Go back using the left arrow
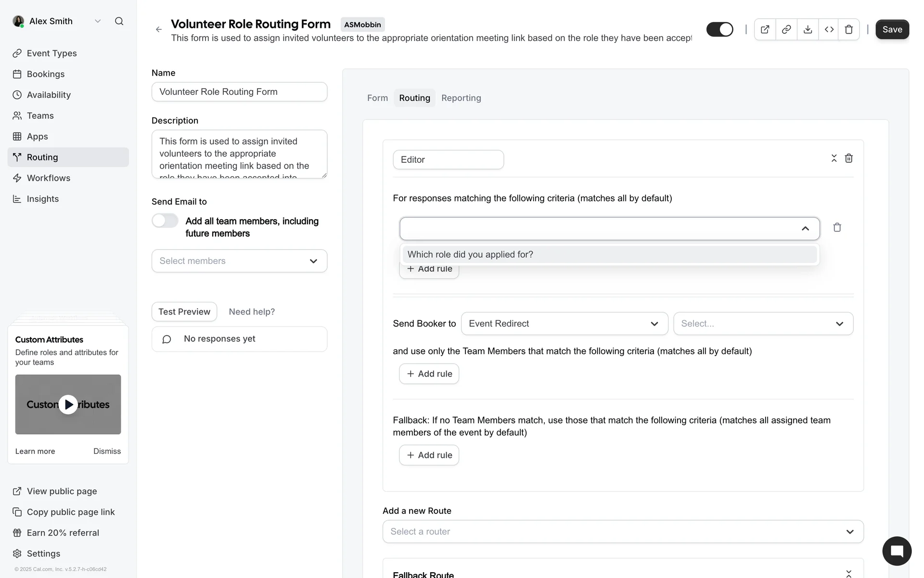The height and width of the screenshot is (578, 924). pyautogui.click(x=159, y=29)
